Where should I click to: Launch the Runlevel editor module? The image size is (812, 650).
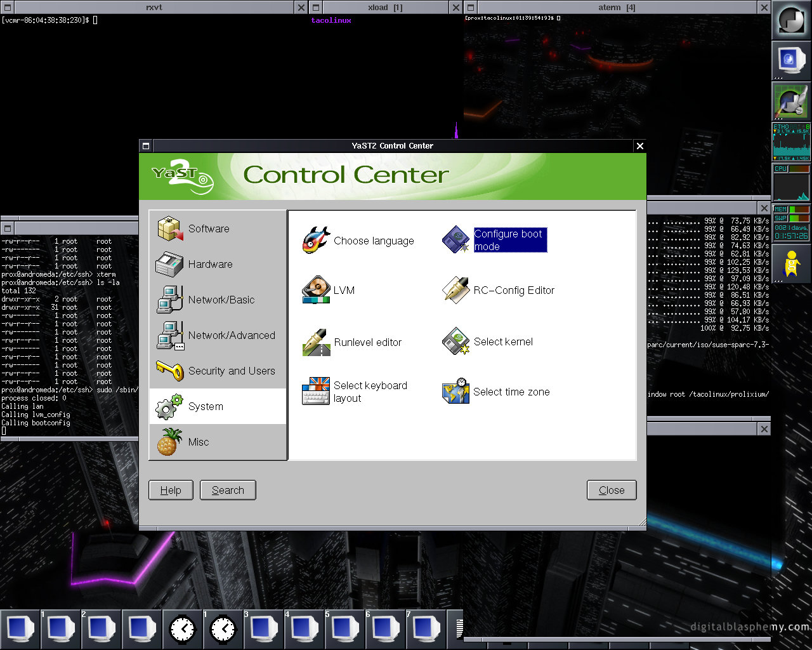[352, 342]
